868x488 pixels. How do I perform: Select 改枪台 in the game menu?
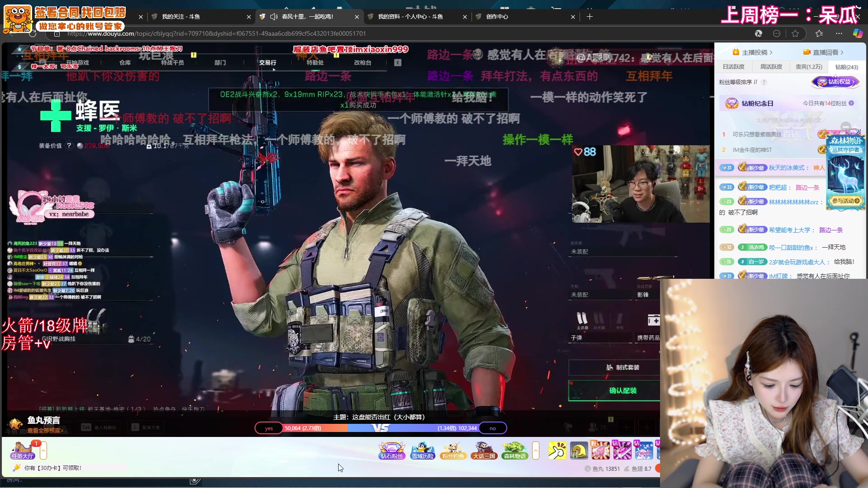[363, 63]
